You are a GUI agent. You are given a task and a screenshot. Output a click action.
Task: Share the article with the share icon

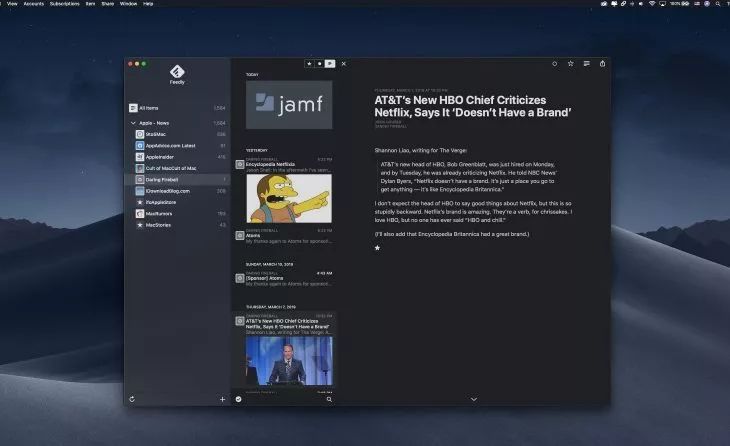click(602, 63)
